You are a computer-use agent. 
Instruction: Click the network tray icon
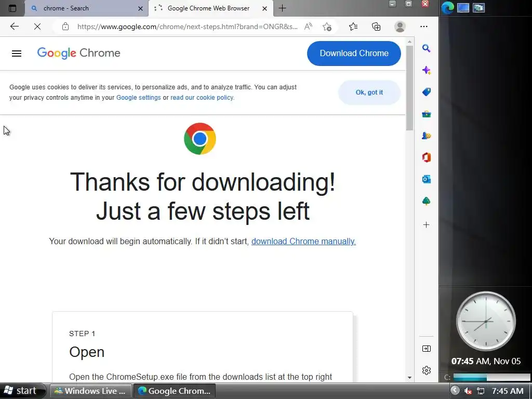(x=481, y=391)
